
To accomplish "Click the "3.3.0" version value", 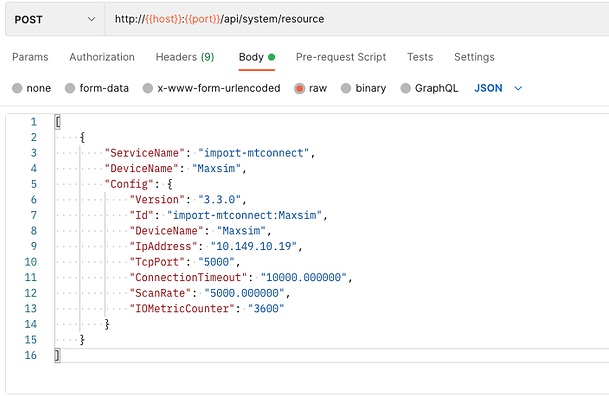I will pos(219,200).
